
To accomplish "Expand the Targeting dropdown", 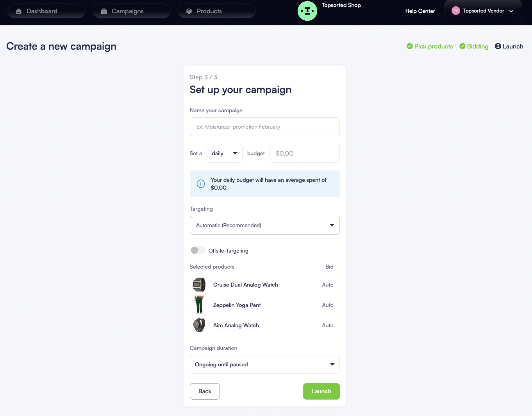I will tap(264, 225).
